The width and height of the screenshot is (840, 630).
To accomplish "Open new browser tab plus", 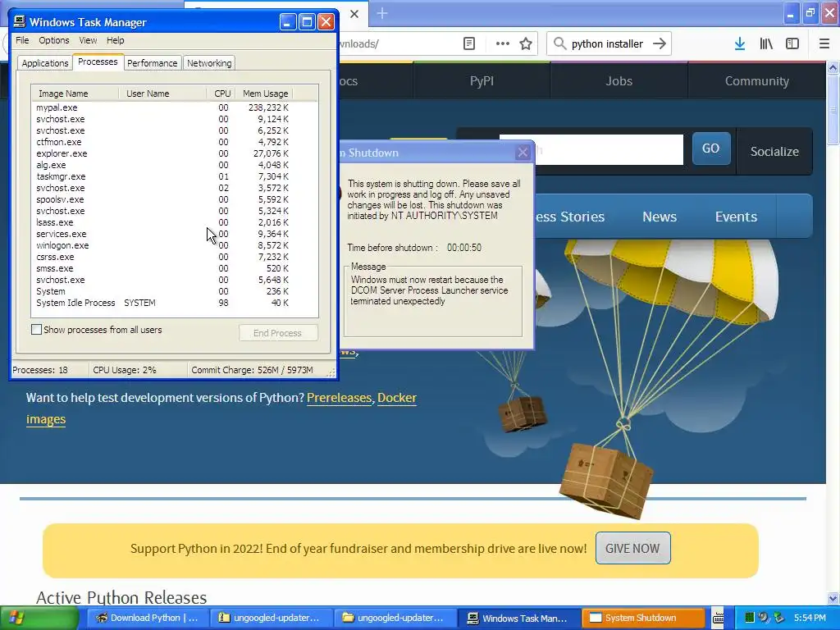I will point(382,13).
